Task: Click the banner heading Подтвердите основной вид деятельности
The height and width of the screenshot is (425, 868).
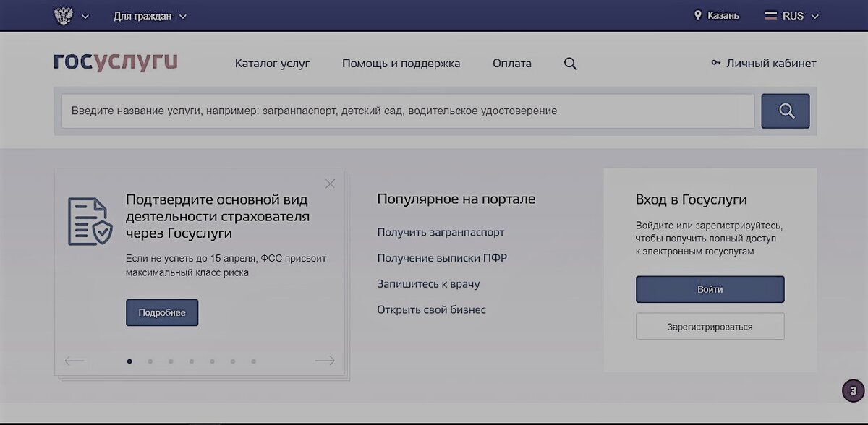Action: click(218, 216)
